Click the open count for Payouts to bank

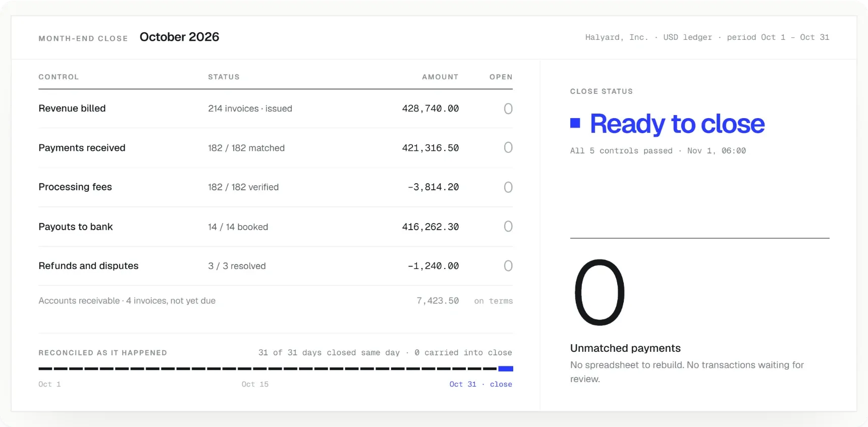click(508, 226)
